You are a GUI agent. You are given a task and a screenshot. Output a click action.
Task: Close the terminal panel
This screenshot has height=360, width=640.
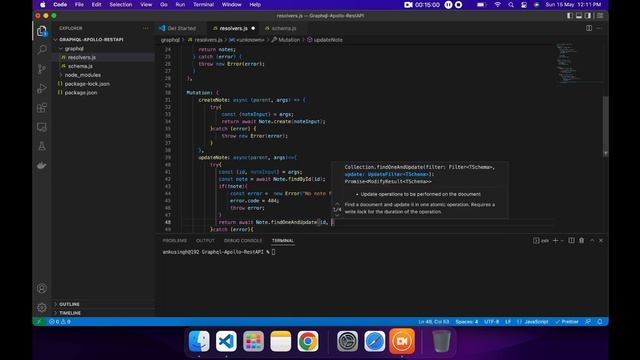[x=601, y=240]
